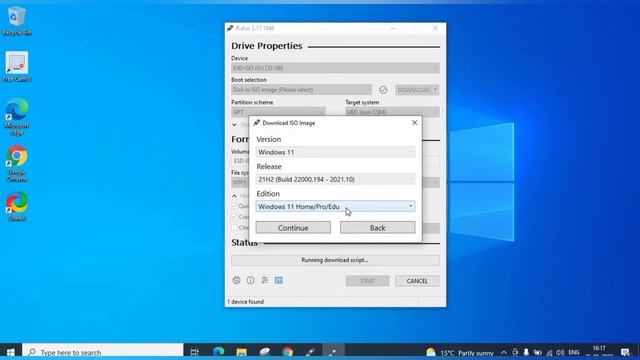Open the weather widget showing 15°C Partly sunny
The image size is (640, 360).
coord(460,352)
